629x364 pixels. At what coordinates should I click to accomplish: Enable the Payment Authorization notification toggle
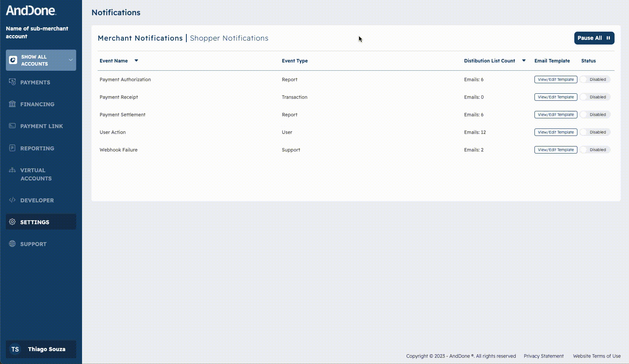(595, 79)
